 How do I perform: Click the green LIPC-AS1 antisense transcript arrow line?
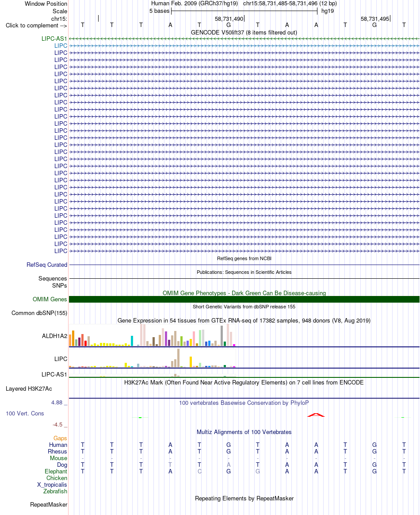coord(244,39)
